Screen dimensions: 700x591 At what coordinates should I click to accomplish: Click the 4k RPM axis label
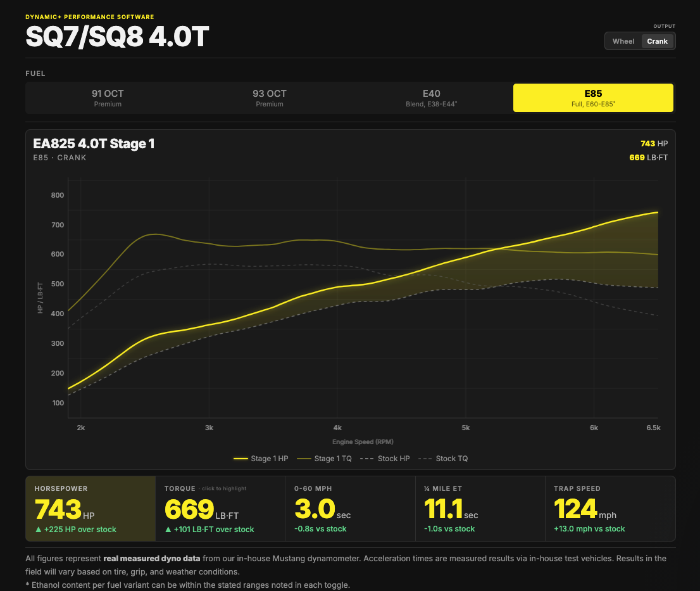(x=337, y=428)
